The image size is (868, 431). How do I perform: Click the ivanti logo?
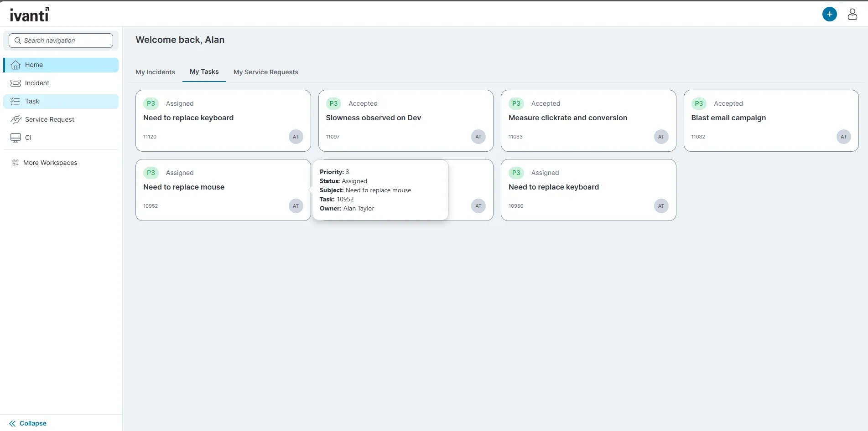(x=30, y=15)
